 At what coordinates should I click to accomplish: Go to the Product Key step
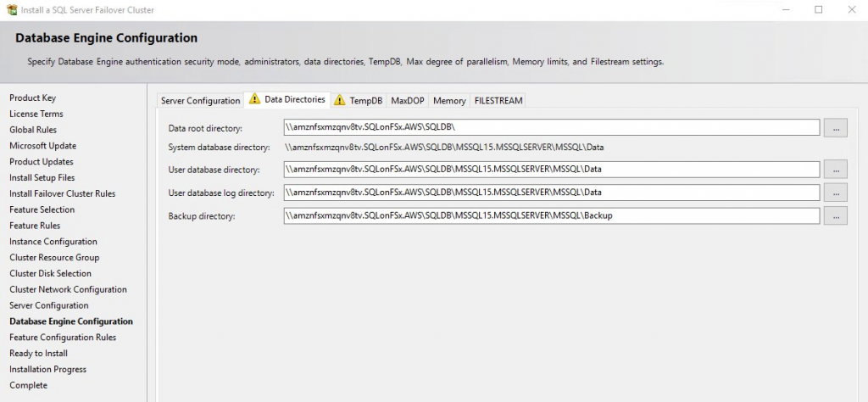pyautogui.click(x=33, y=98)
